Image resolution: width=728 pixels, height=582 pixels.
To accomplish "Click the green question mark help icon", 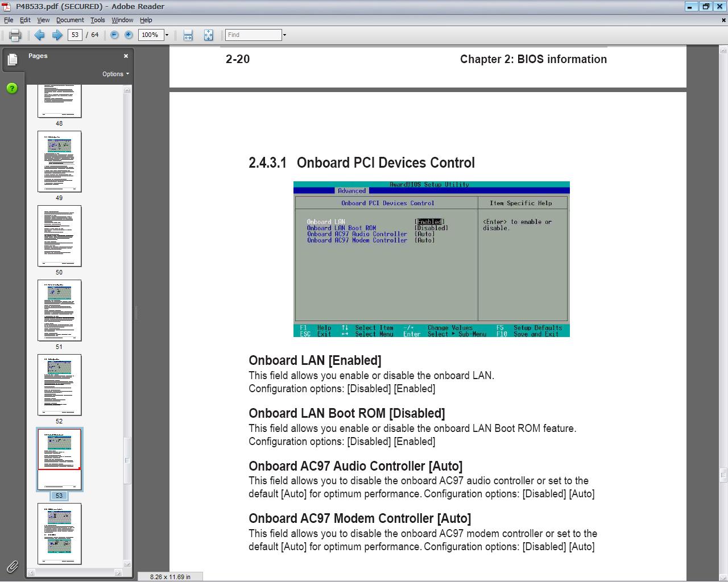I will click(x=12, y=88).
